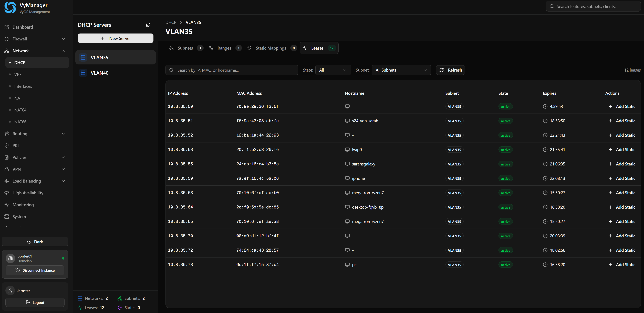Select the Firewall sidebar icon
The height and width of the screenshot is (313, 644).
point(6,39)
